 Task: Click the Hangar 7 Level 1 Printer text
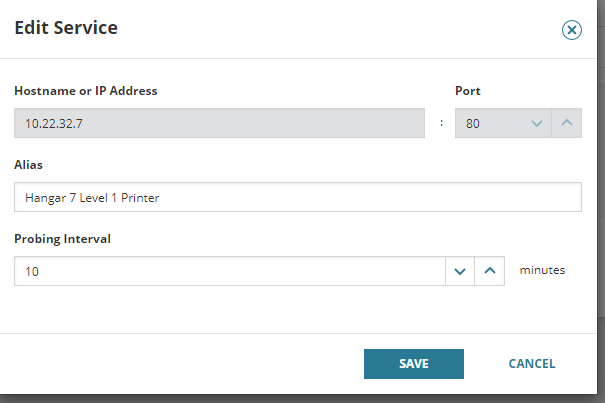(92, 198)
